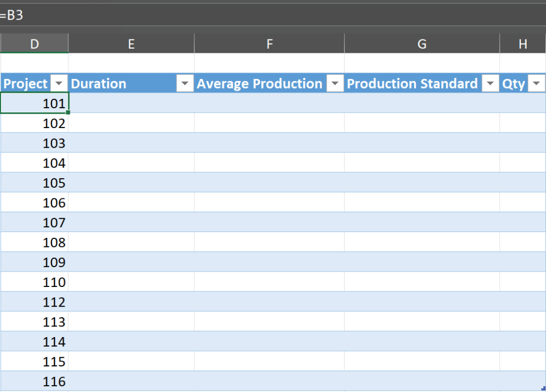Select the cell containing 113

tap(35, 321)
